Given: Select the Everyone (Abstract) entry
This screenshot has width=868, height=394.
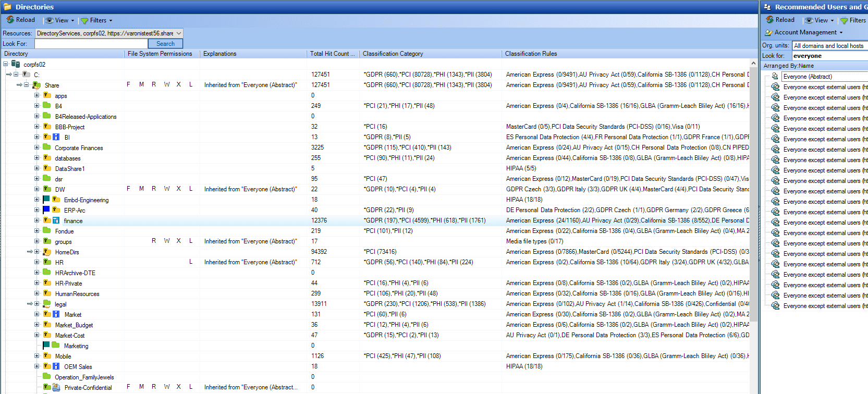Looking at the screenshot, I should (x=808, y=77).
